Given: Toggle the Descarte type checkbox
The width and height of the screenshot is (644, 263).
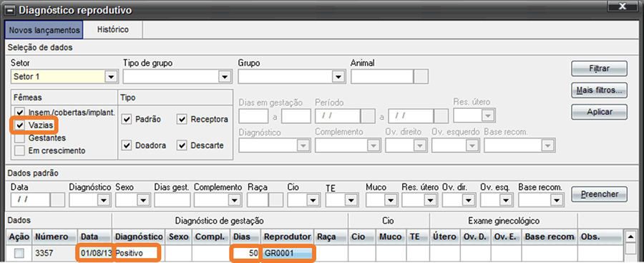Looking at the screenshot, I should (x=182, y=145).
